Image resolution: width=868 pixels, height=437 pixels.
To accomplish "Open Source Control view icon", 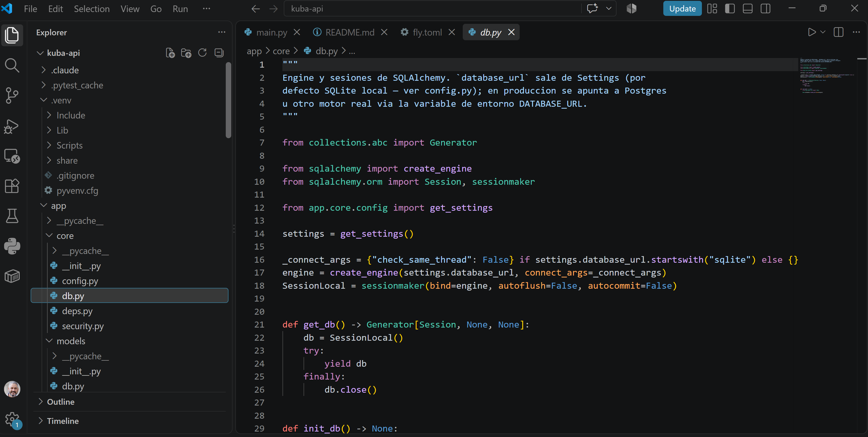I will coord(12,95).
